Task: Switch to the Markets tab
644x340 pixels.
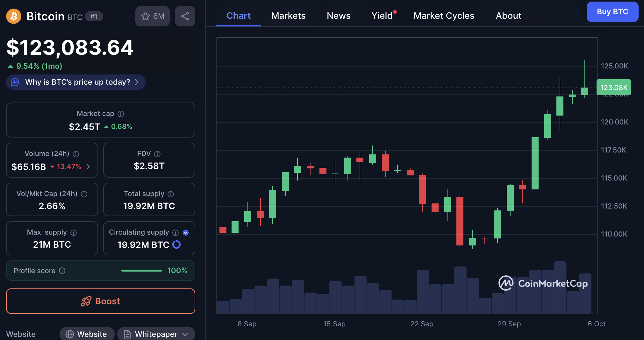Action: [x=288, y=16]
